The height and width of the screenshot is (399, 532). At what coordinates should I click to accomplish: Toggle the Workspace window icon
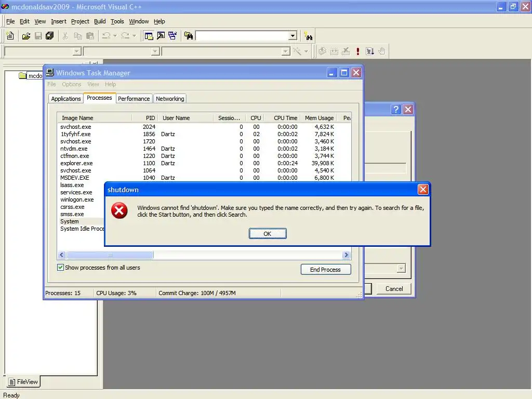[148, 36]
